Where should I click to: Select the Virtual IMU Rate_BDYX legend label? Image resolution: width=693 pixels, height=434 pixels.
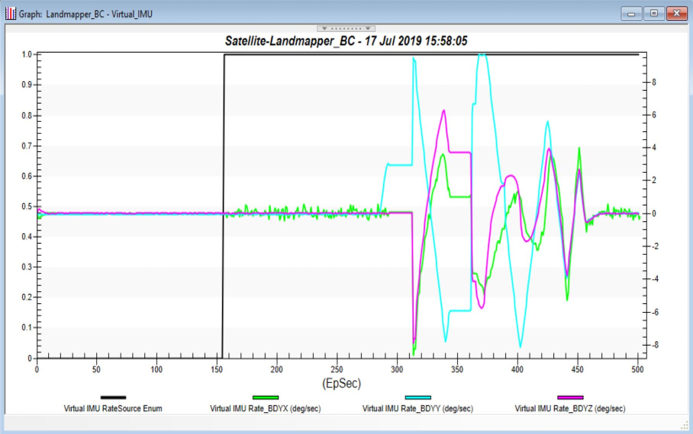tap(265, 409)
